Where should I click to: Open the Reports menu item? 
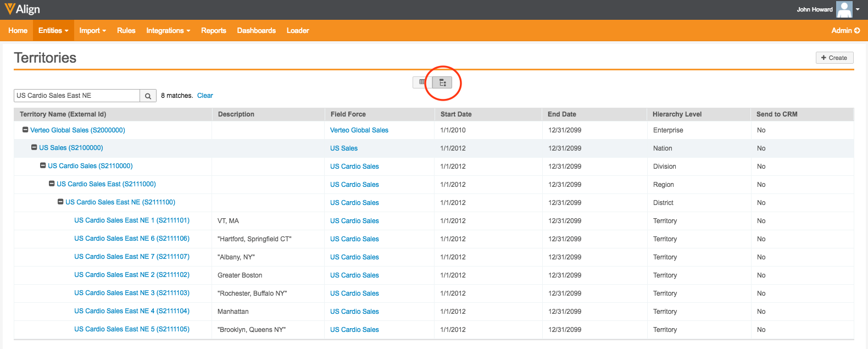[x=213, y=31]
